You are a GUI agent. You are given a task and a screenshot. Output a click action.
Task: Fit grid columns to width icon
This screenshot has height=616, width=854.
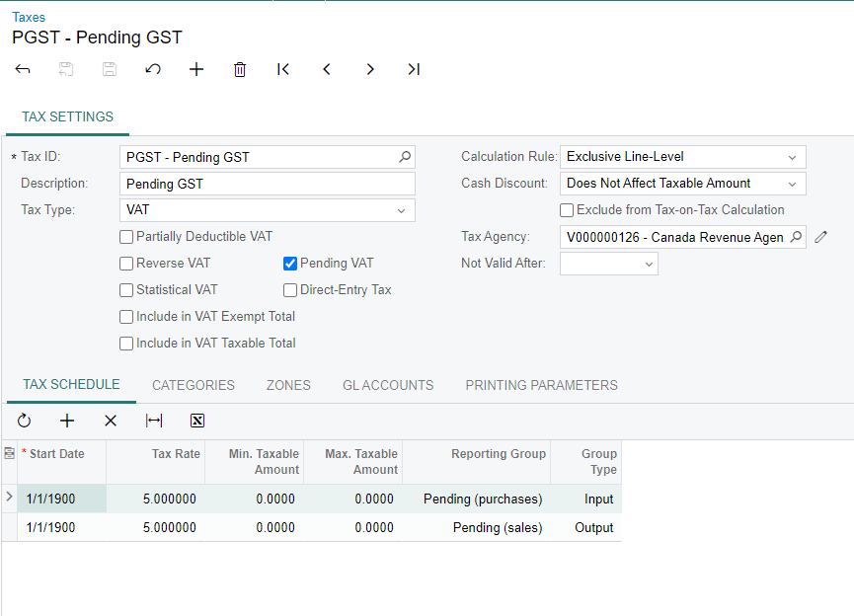(154, 421)
